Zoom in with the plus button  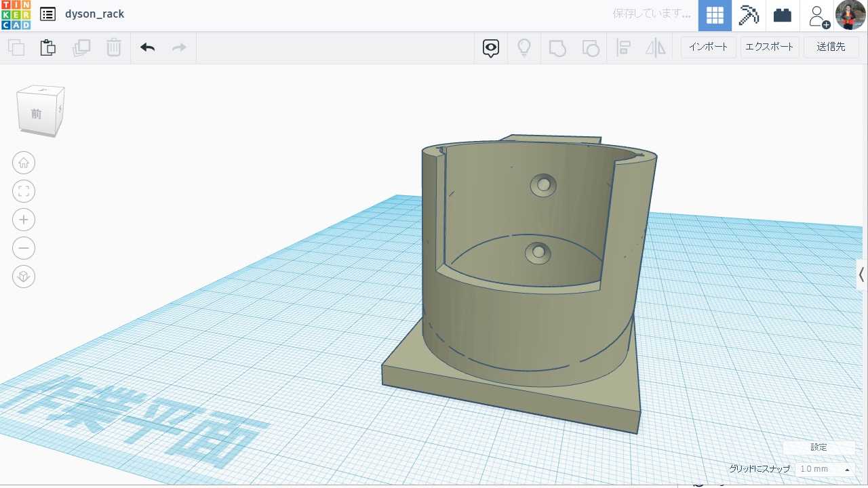24,220
